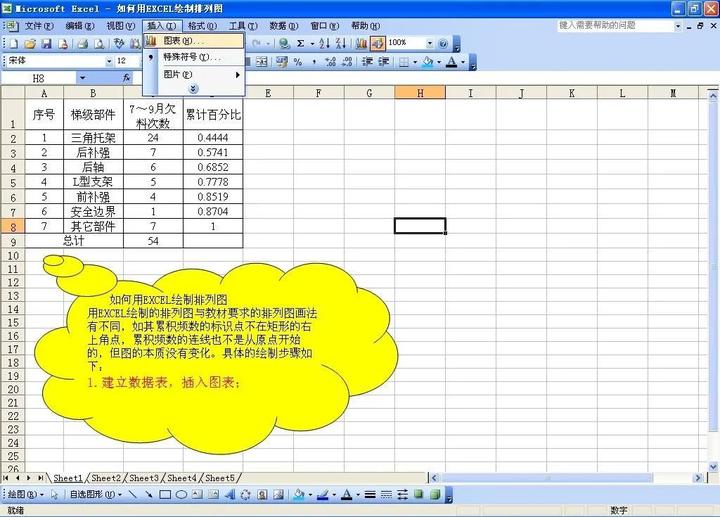Click the Percent Style icon

pyautogui.click(x=298, y=62)
